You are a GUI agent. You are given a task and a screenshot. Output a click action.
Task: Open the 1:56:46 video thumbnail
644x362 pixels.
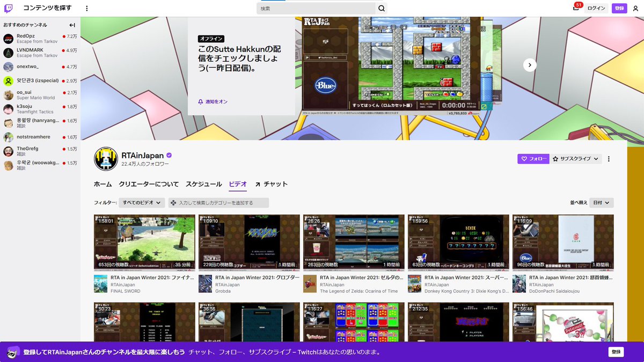563,322
